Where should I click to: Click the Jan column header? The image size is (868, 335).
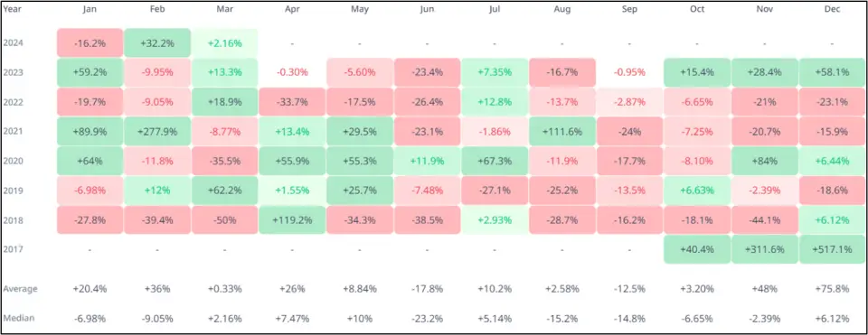90,9
